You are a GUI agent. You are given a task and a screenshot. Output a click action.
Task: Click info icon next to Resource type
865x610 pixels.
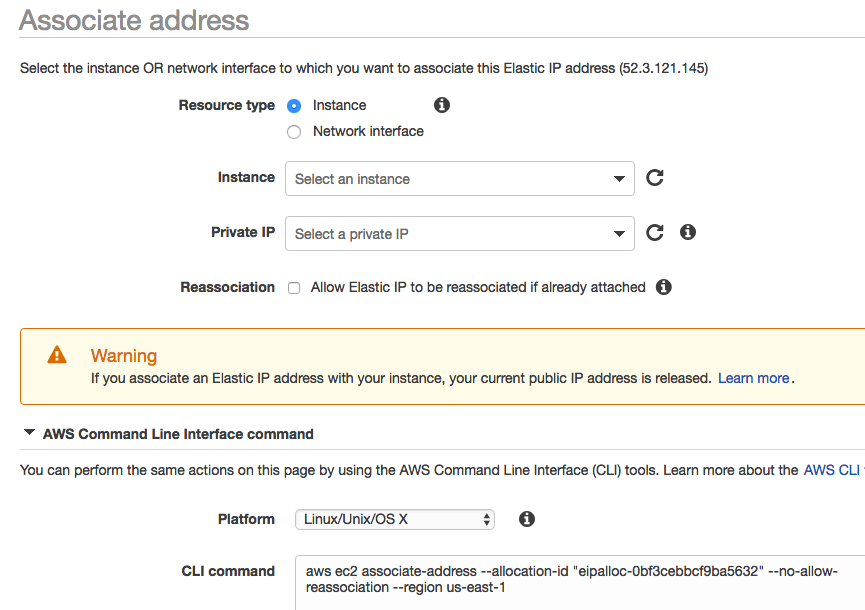tap(442, 105)
